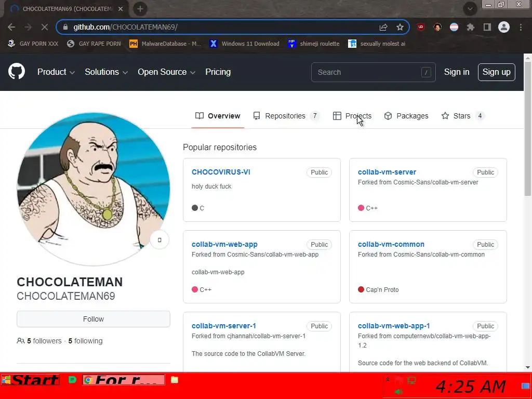Click the show desktop icon beside clock
This screenshot has width=532, height=399.
[526, 386]
